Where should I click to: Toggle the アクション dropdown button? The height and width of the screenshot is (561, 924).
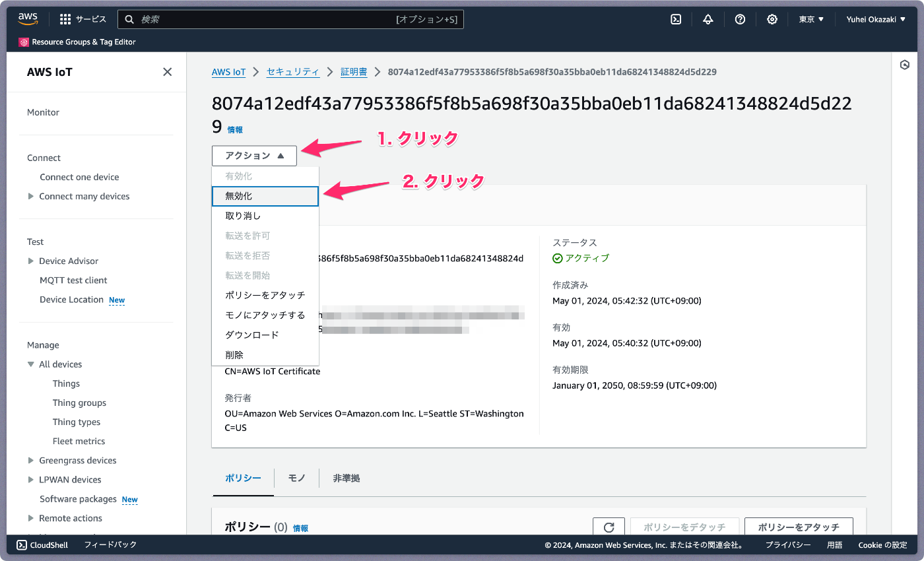(x=254, y=156)
